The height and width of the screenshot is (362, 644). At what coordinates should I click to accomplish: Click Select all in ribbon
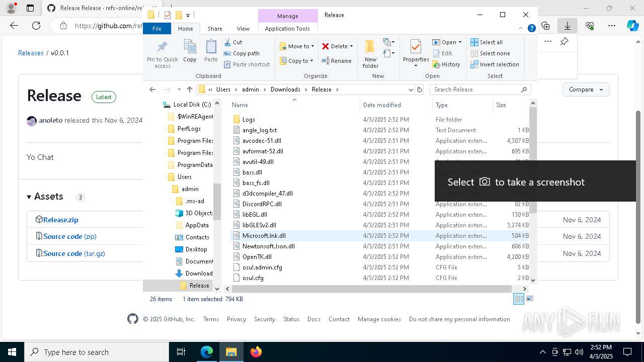point(487,42)
